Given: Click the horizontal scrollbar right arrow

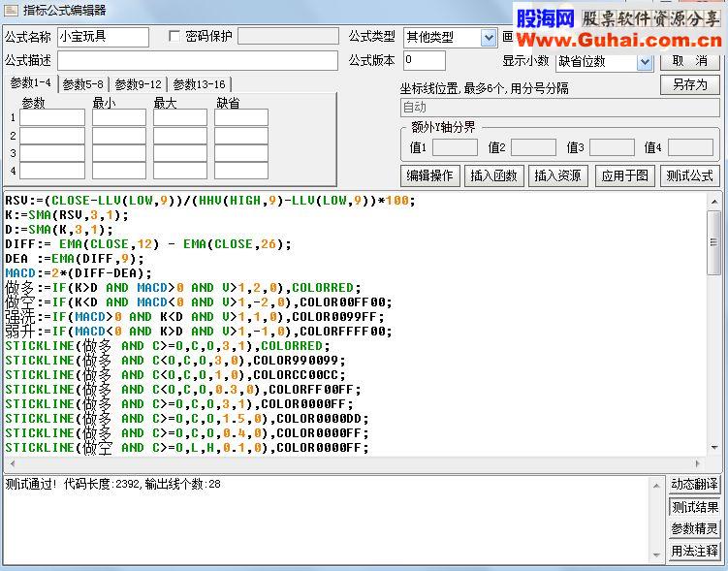Looking at the screenshot, I should pos(697,463).
